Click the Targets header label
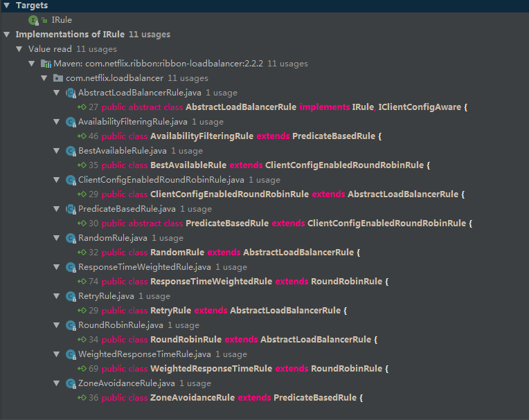The width and height of the screenshot is (529, 420). [32, 6]
